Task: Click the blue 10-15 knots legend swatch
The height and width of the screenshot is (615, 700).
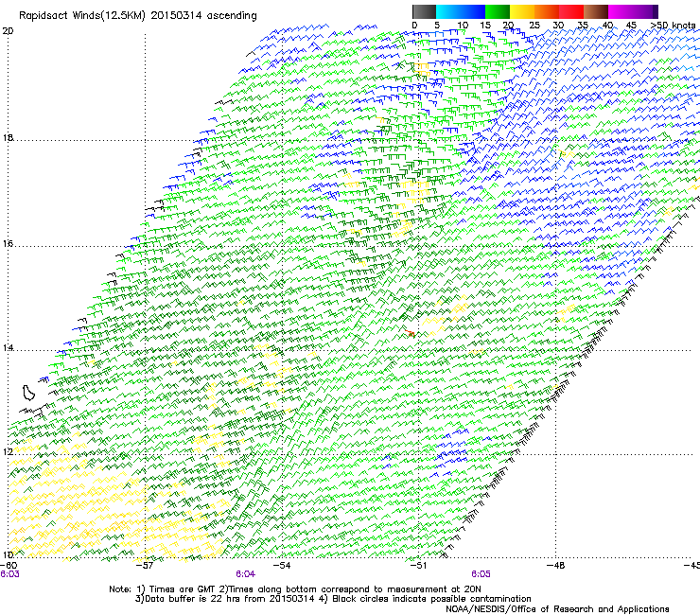Action: (x=473, y=11)
